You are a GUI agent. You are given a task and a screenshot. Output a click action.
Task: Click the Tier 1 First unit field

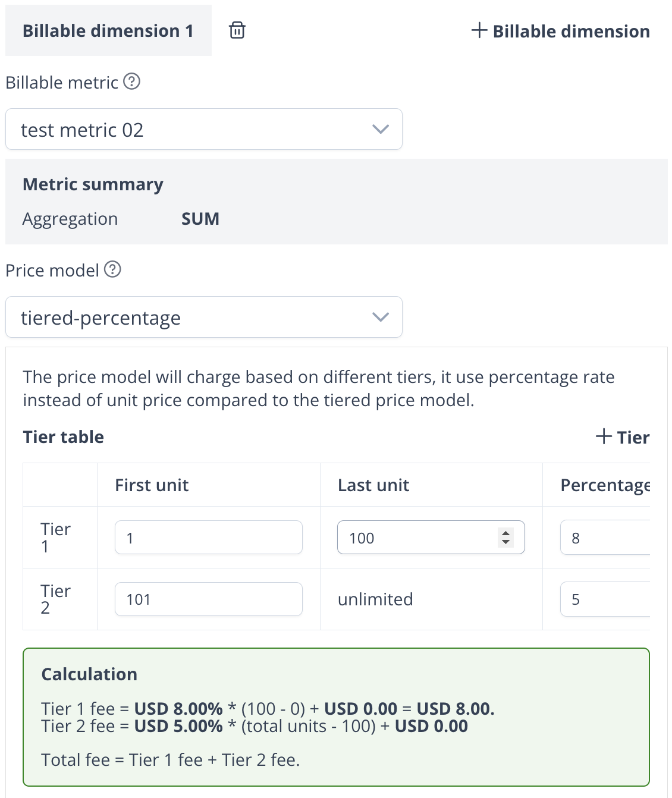[x=209, y=538]
